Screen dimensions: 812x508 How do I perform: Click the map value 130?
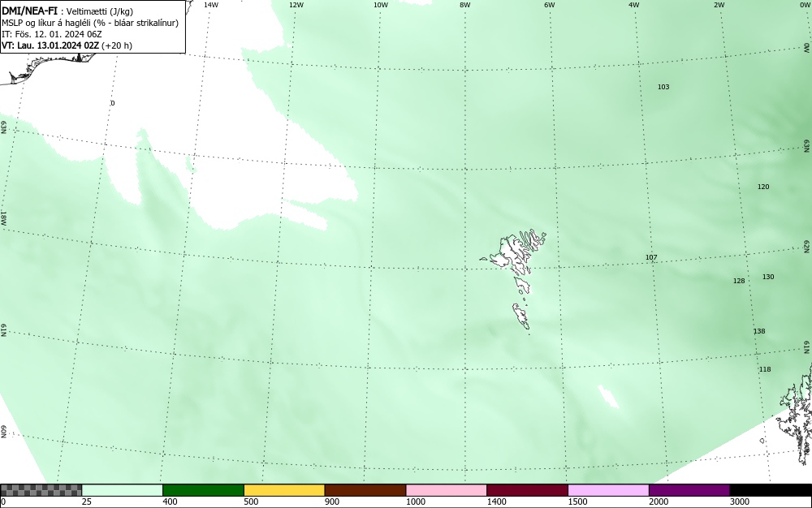tap(768, 277)
